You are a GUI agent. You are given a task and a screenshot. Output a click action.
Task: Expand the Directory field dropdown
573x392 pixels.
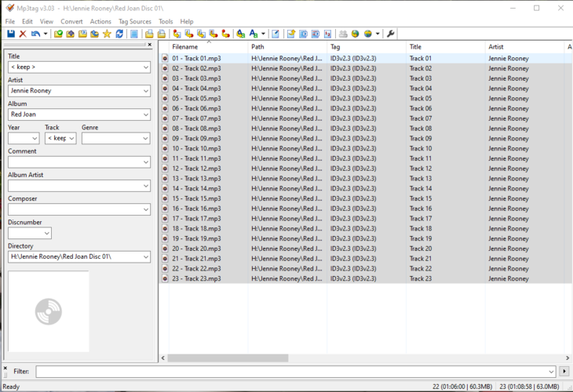(146, 257)
